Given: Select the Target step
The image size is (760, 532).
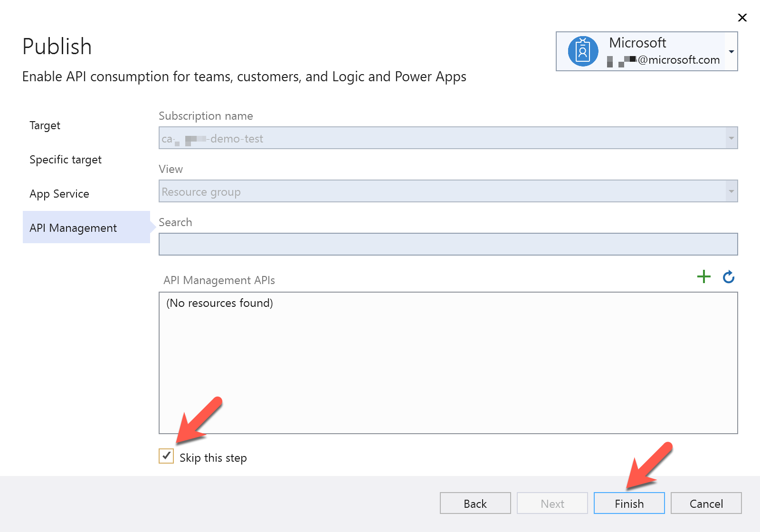Looking at the screenshot, I should pos(45,125).
